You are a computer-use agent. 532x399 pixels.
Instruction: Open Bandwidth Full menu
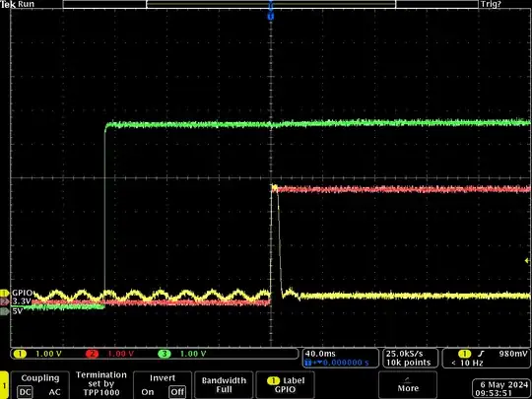(224, 385)
